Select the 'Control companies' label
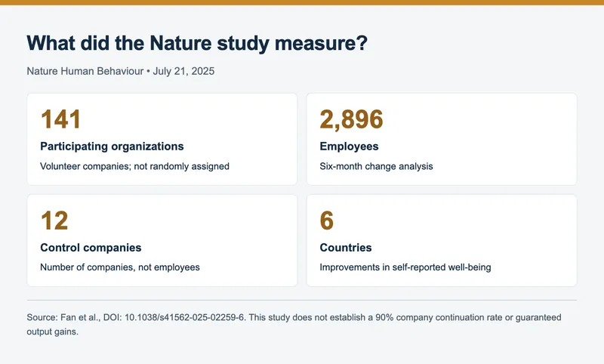The image size is (604, 364). 91,248
